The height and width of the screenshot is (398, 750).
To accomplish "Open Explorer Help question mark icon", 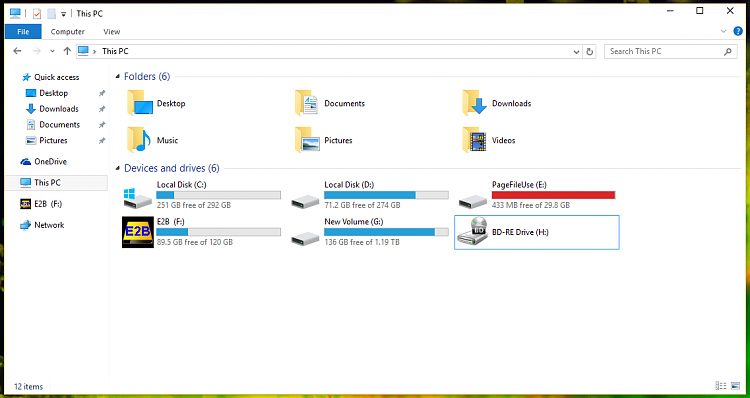I will click(x=738, y=31).
